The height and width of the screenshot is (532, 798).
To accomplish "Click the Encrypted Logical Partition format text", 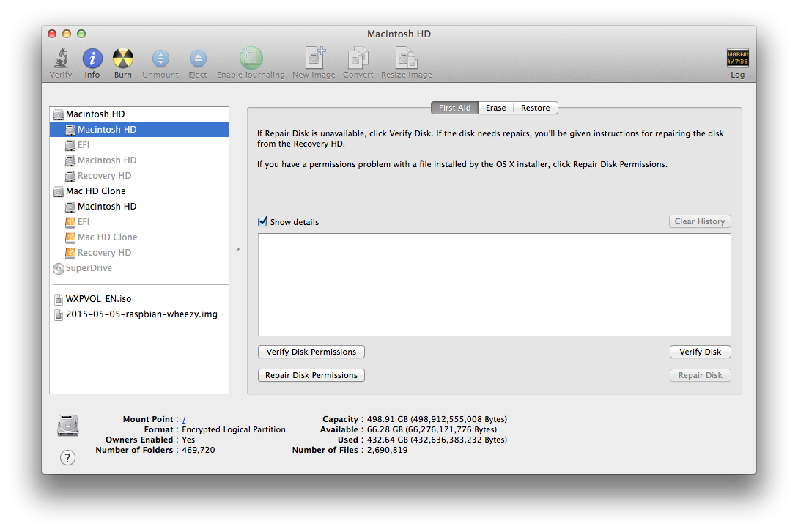I will (x=234, y=429).
